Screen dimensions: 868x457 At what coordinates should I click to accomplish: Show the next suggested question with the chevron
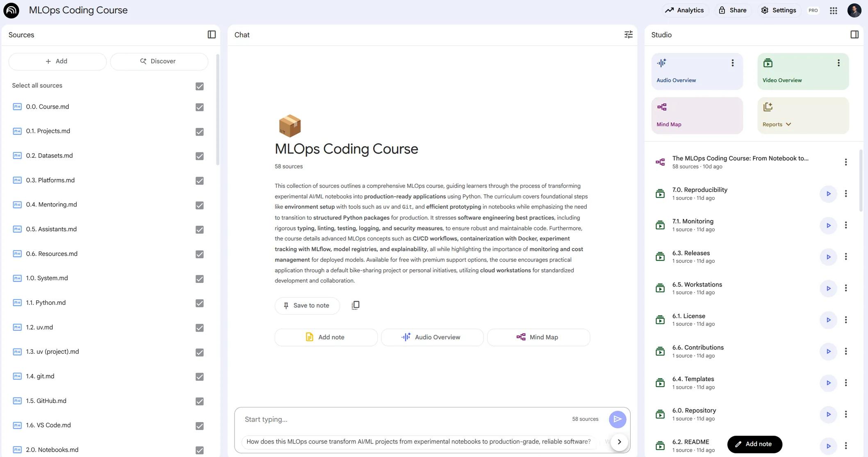pyautogui.click(x=619, y=442)
